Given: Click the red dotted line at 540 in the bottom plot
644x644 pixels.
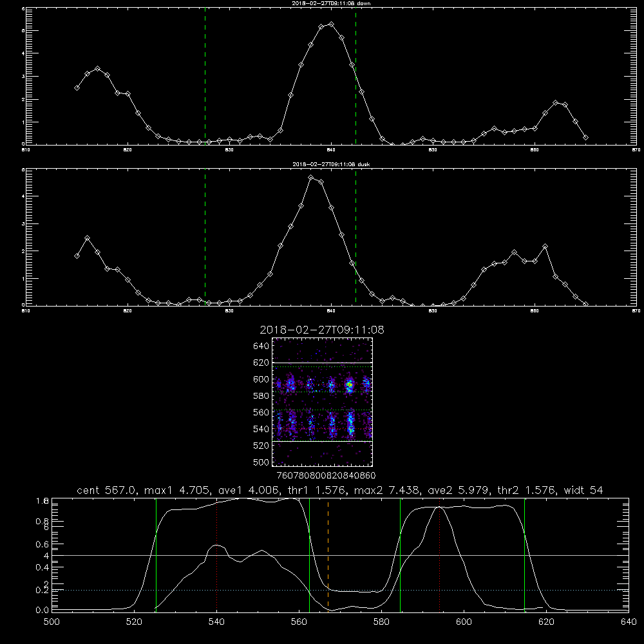Looking at the screenshot, I should [216, 554].
